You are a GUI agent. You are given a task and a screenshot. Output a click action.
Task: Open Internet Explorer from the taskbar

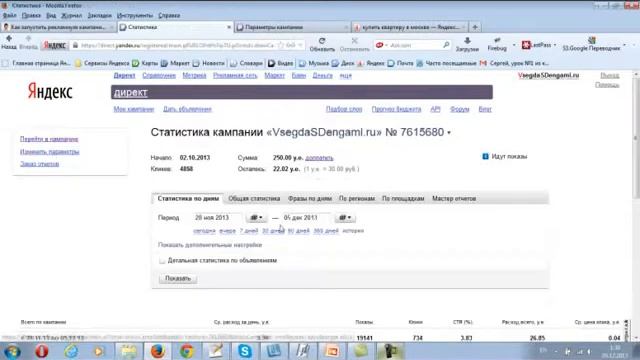click(x=71, y=351)
